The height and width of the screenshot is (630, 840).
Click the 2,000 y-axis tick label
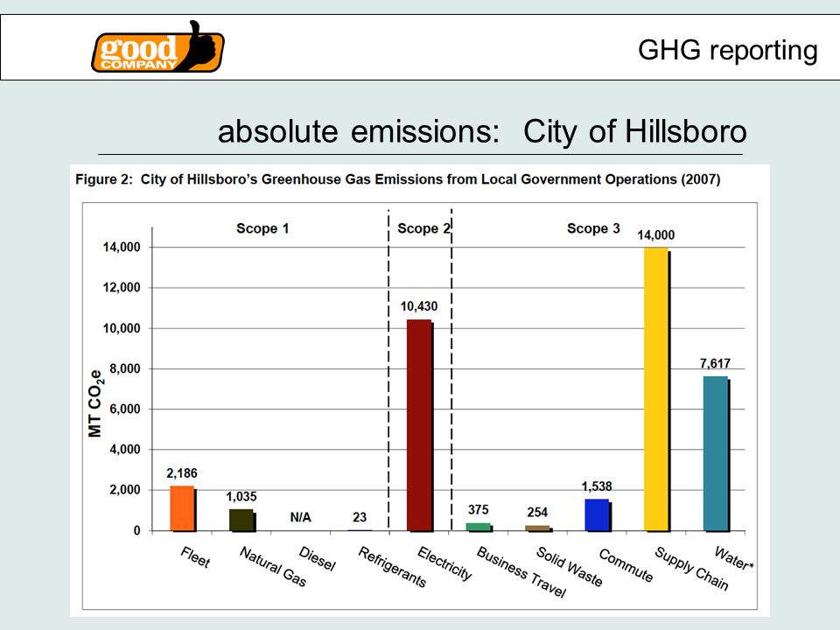point(125,490)
